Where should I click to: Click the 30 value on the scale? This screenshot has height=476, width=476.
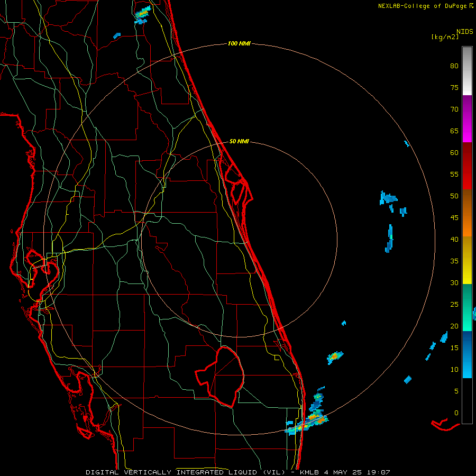(x=454, y=282)
